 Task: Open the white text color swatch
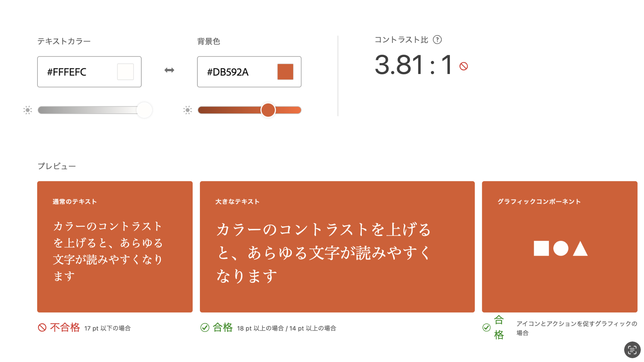125,72
